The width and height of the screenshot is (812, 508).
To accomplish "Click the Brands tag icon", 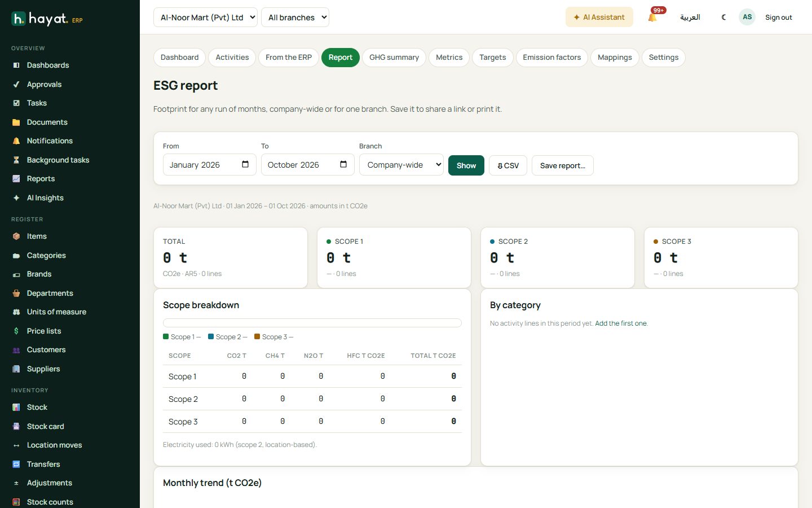I will pos(16,274).
